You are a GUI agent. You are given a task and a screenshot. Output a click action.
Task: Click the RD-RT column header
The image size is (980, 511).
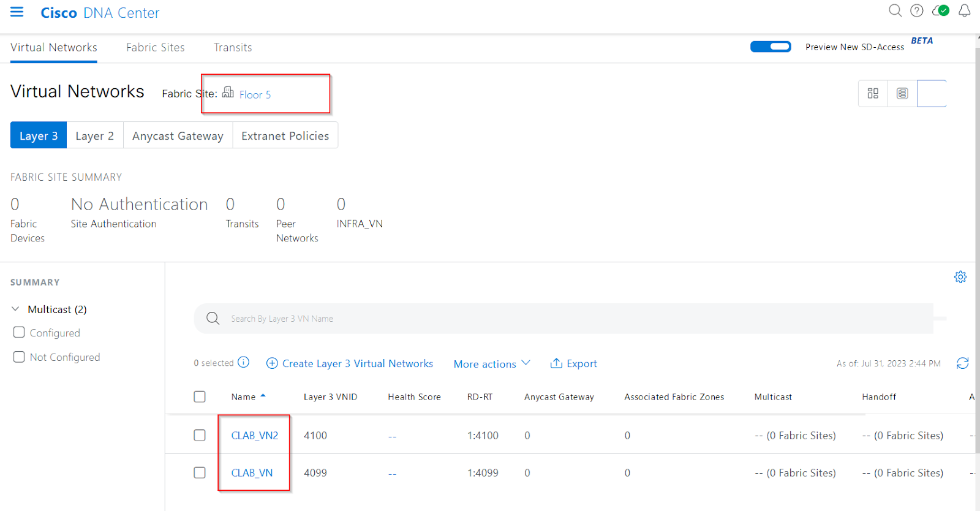pos(480,396)
